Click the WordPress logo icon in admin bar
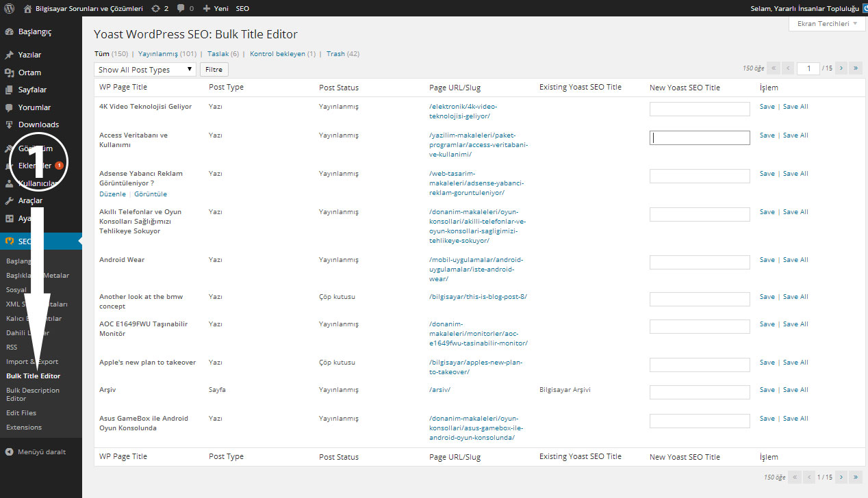 [x=10, y=9]
